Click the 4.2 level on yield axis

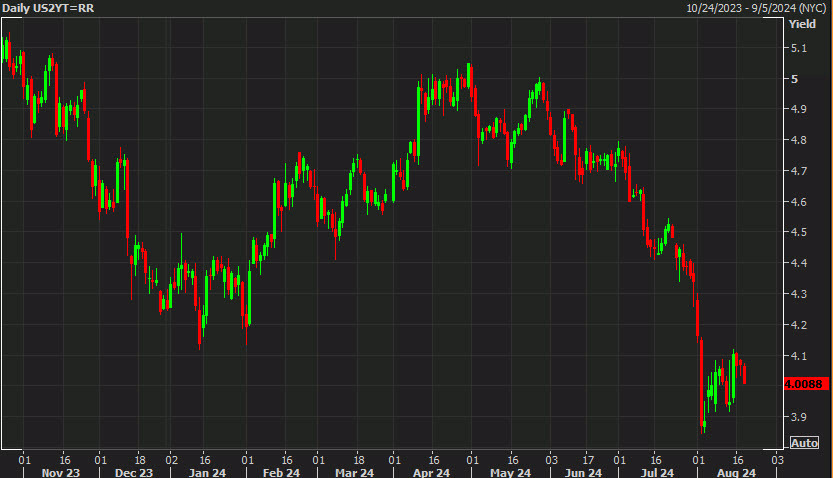[x=798, y=325]
